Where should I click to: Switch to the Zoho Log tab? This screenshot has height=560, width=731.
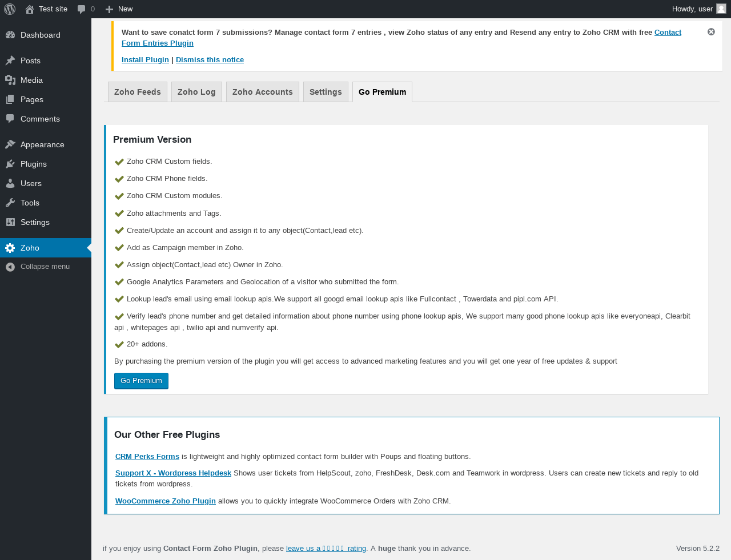tap(196, 92)
